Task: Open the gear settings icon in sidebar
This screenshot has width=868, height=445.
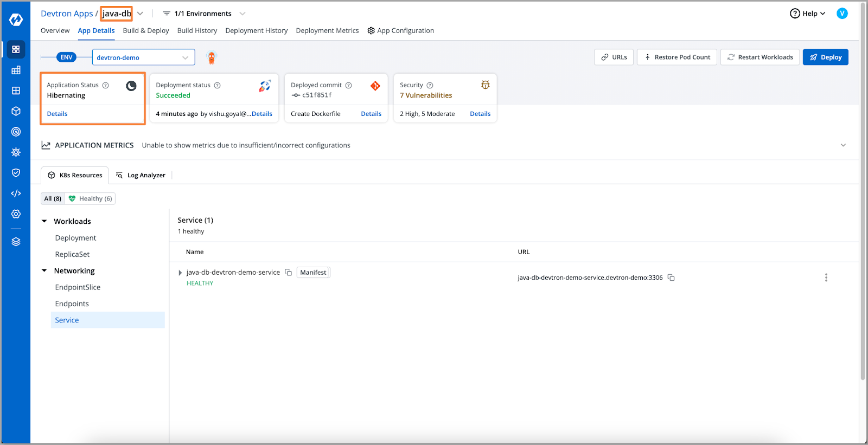Action: [16, 214]
